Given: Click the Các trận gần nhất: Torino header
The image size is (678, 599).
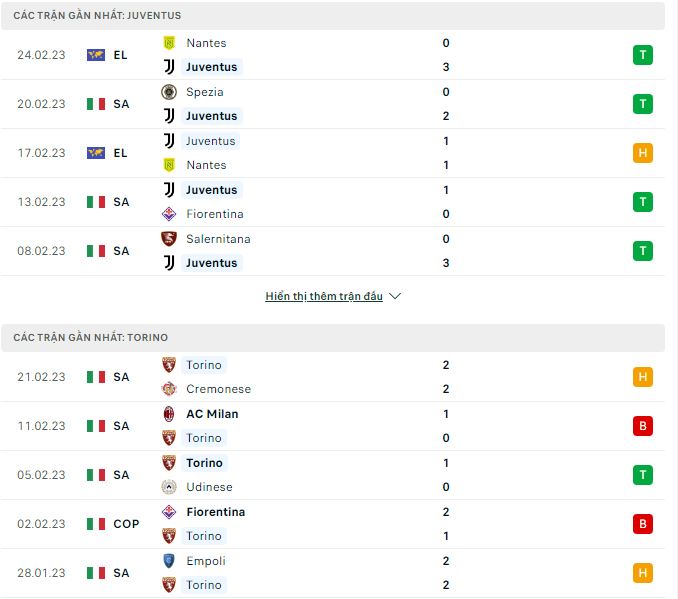Looking at the screenshot, I should click(x=333, y=337).
